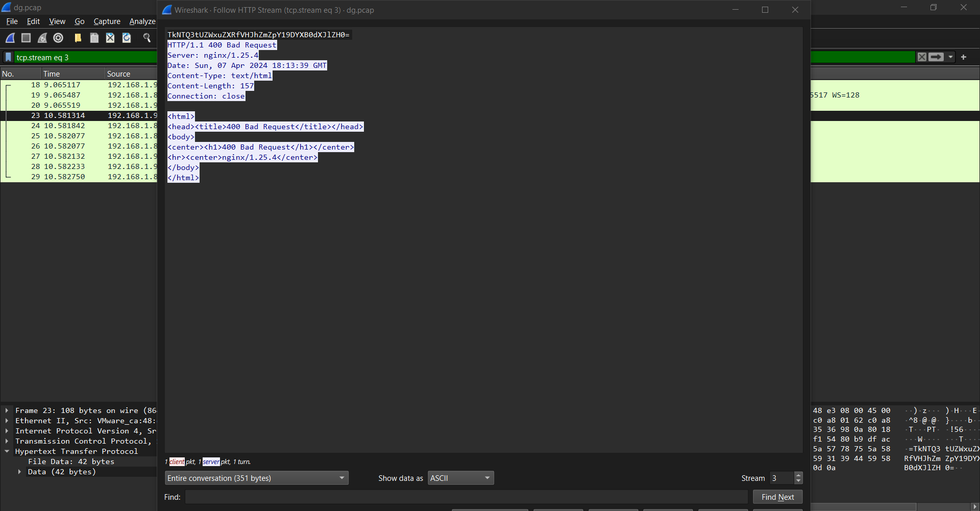Open the Entire conversation dropdown
Image resolution: width=980 pixels, height=511 pixels.
[256, 478]
